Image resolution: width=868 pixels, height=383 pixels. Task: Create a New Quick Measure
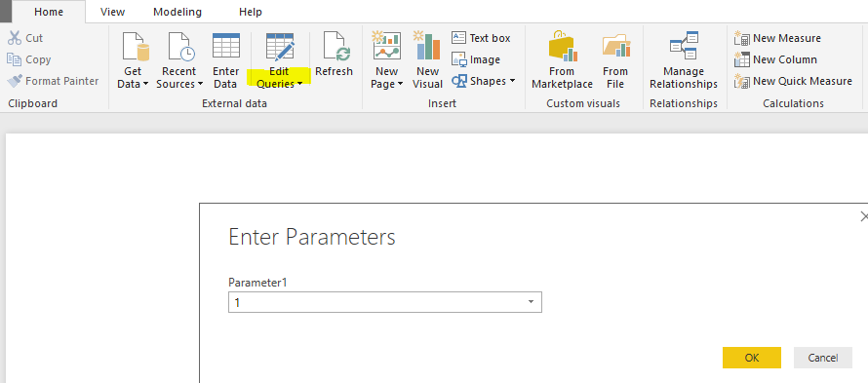pyautogui.click(x=793, y=81)
